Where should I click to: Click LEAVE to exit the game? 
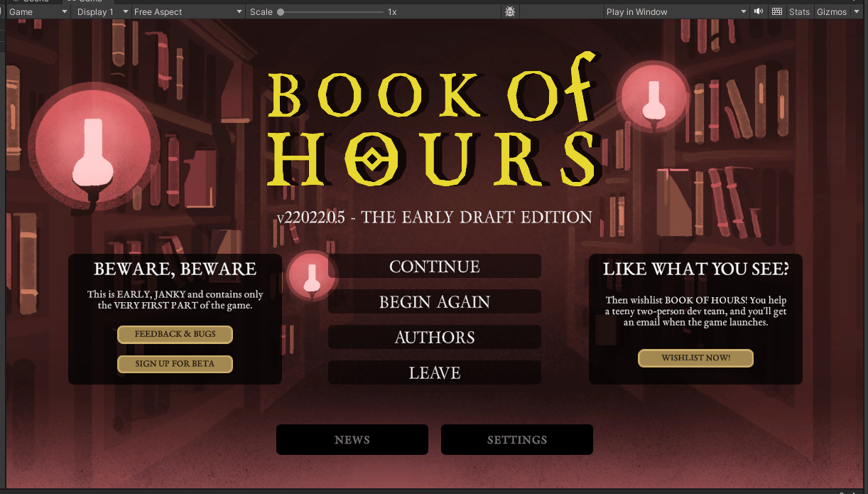[x=435, y=373]
